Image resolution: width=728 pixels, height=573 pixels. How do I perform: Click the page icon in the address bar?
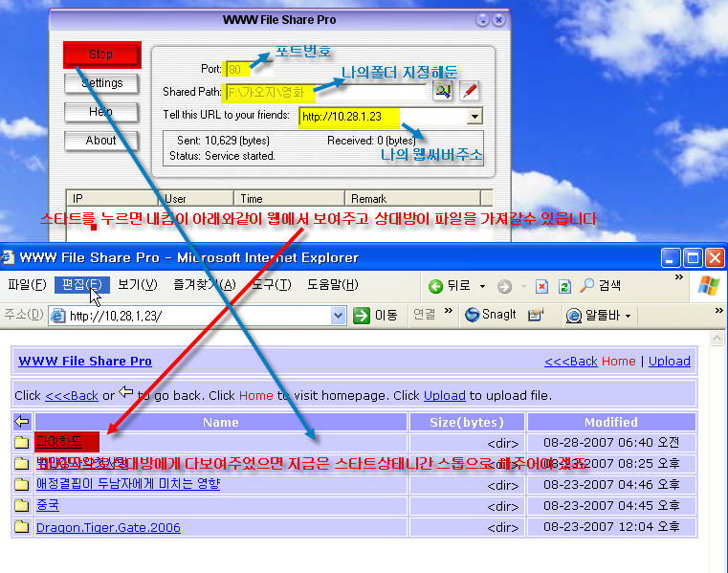click(x=57, y=316)
